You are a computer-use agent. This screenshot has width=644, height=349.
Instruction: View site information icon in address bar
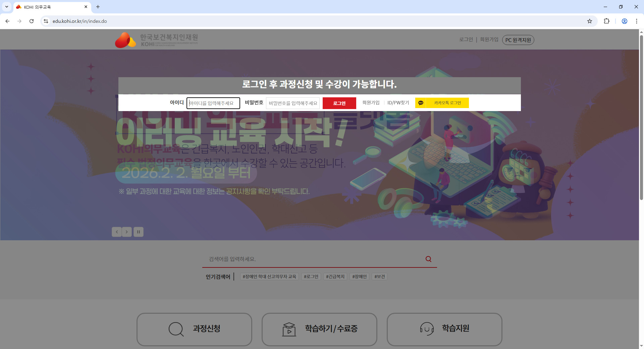(46, 21)
